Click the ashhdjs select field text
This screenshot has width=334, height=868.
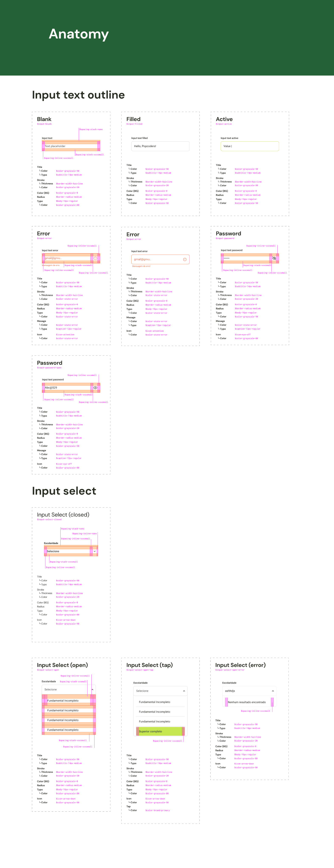click(230, 691)
